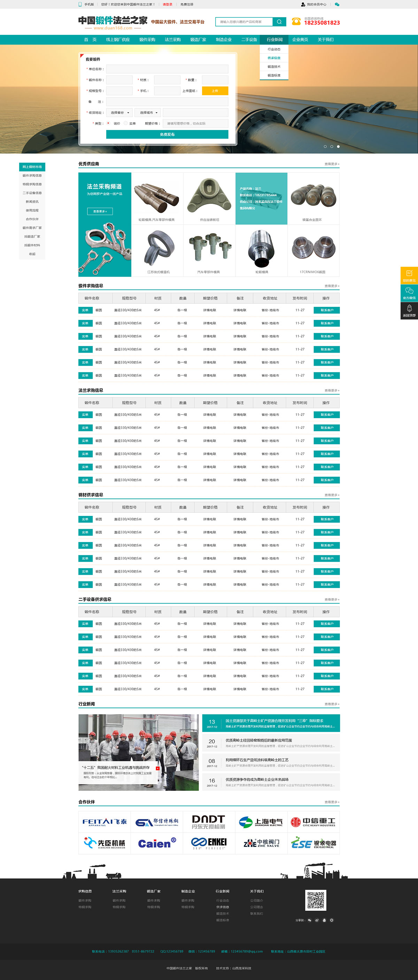Switch to the second banner slide dot
This screenshot has width=418, height=980.
tap(332, 146)
